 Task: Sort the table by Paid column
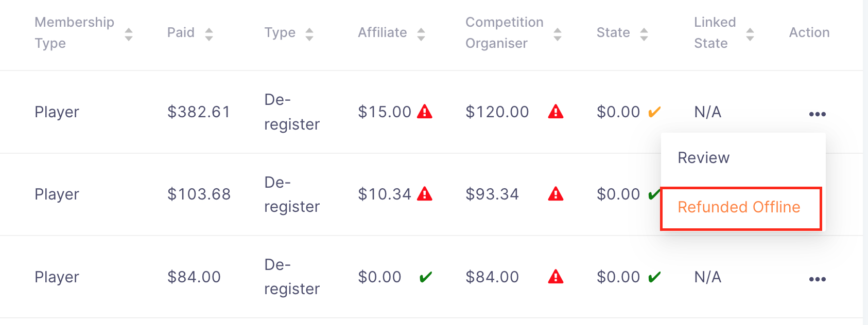click(x=209, y=34)
